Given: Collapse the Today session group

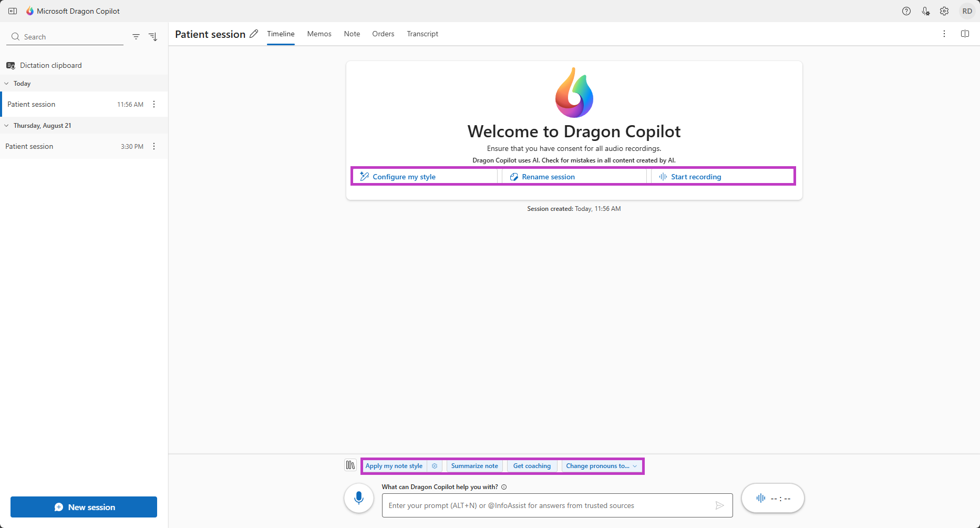Looking at the screenshot, I should click(x=7, y=84).
